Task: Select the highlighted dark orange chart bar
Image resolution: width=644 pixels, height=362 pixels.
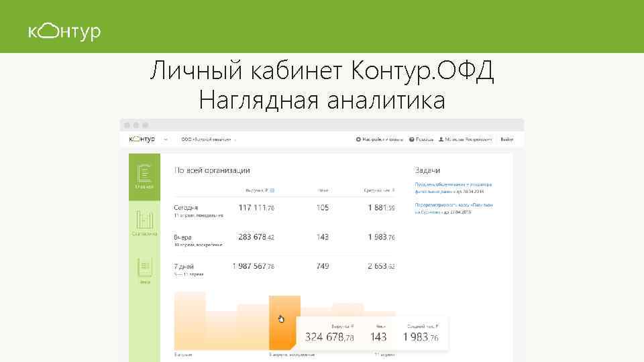Action: (284, 322)
